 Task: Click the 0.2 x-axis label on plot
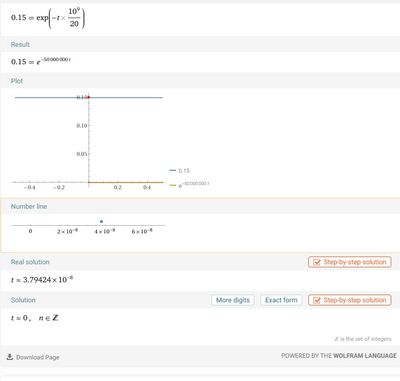coord(118,187)
